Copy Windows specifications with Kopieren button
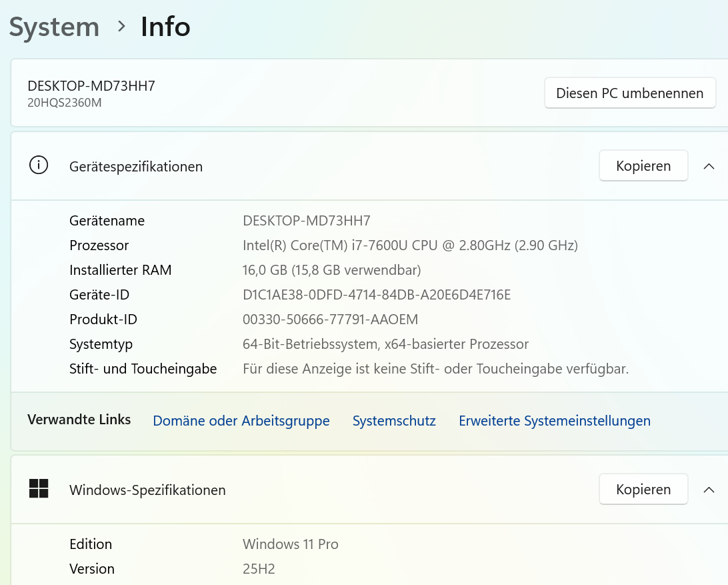Viewport: 728px width, 585px height. (x=643, y=489)
